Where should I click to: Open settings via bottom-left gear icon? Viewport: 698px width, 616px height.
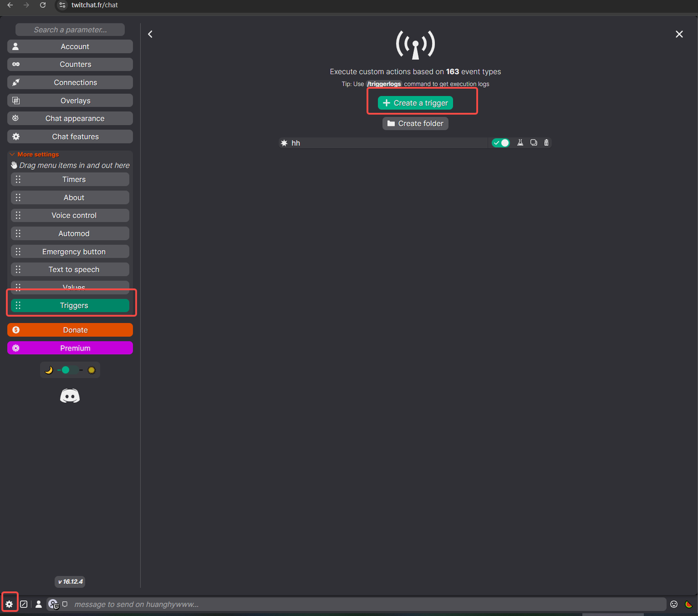click(9, 604)
